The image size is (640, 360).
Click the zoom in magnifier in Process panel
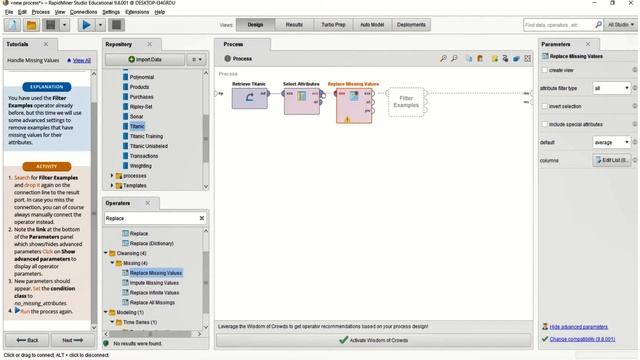point(443,59)
